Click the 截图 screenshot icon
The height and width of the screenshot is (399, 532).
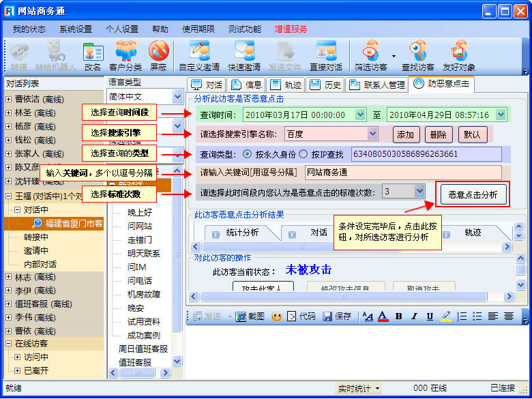coord(250,316)
